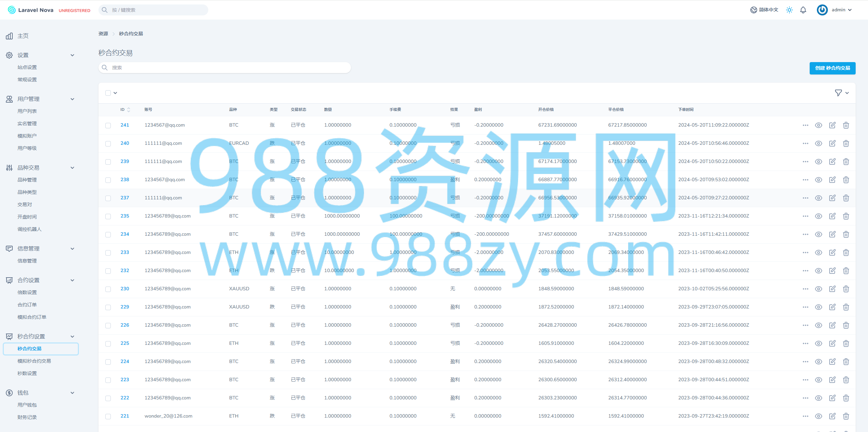This screenshot has width=868, height=432.
Task: Click the 创建 秒合约交易 button
Action: coord(832,68)
